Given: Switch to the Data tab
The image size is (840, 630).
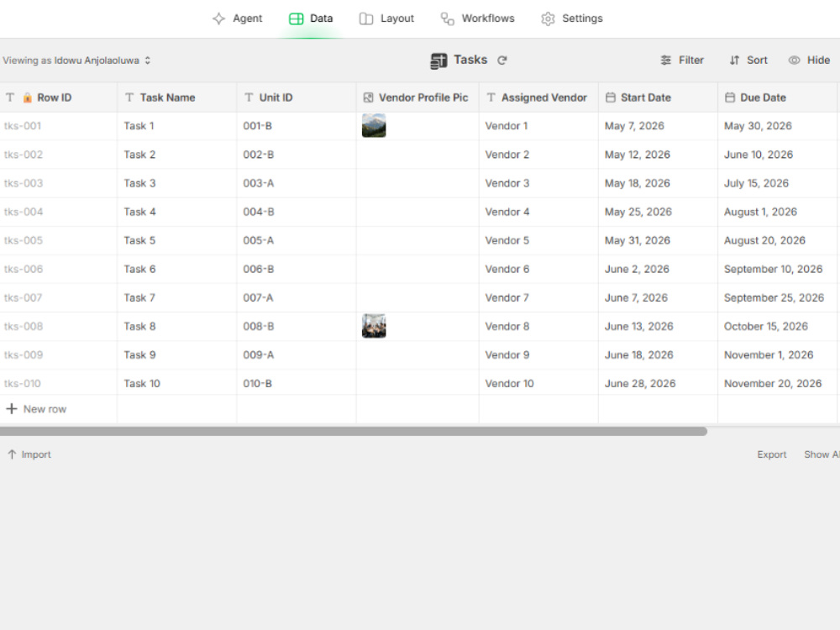Looking at the screenshot, I should pyautogui.click(x=311, y=18).
